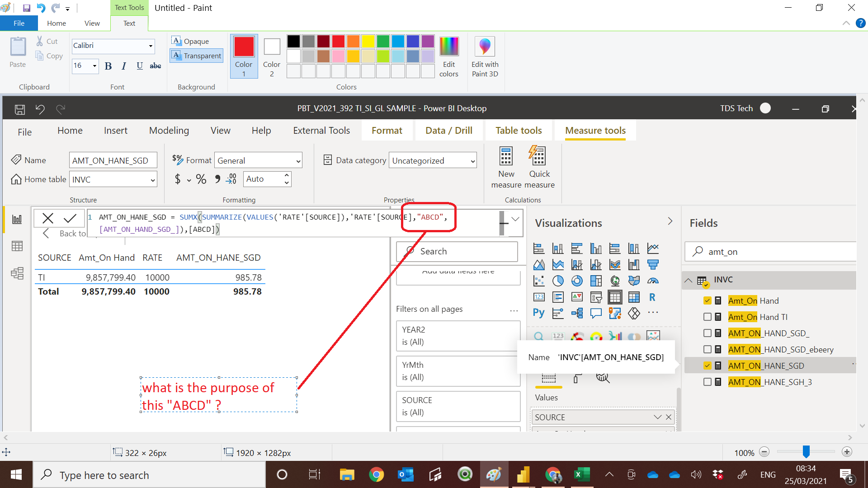Click the Fields search box

click(771, 252)
